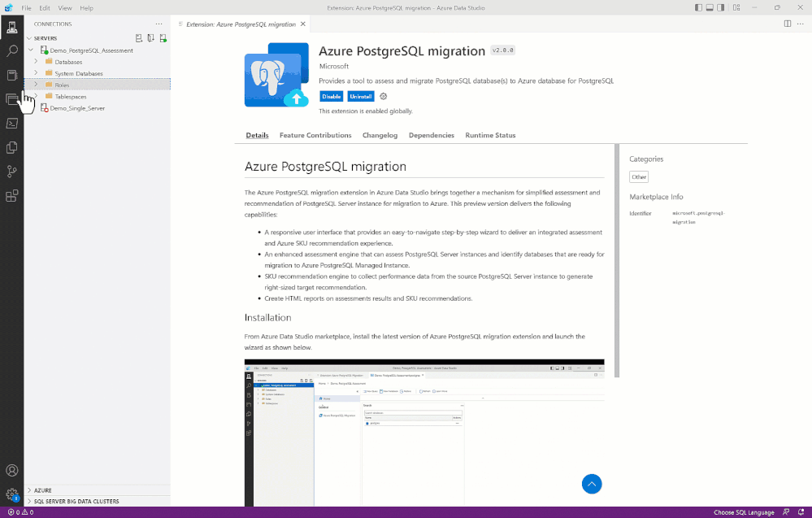Toggle the primary side bar visibility

[x=698, y=8]
